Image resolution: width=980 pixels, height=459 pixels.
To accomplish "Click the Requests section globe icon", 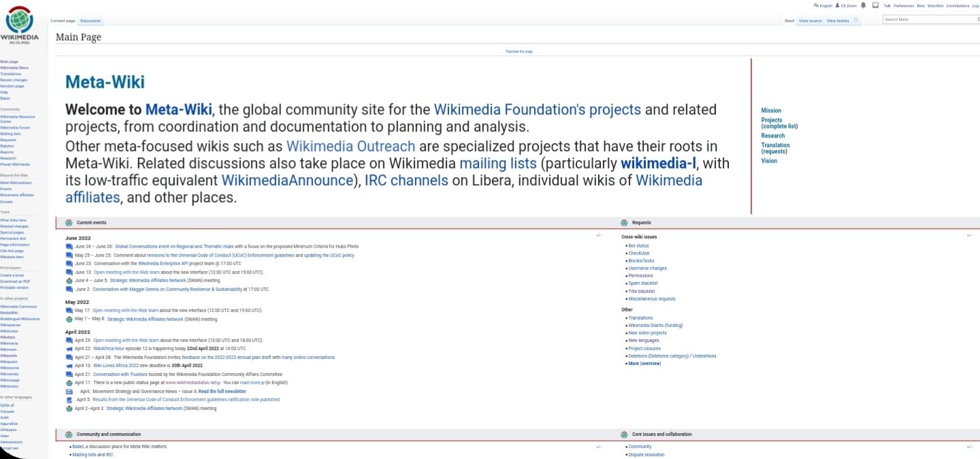I will tap(624, 223).
